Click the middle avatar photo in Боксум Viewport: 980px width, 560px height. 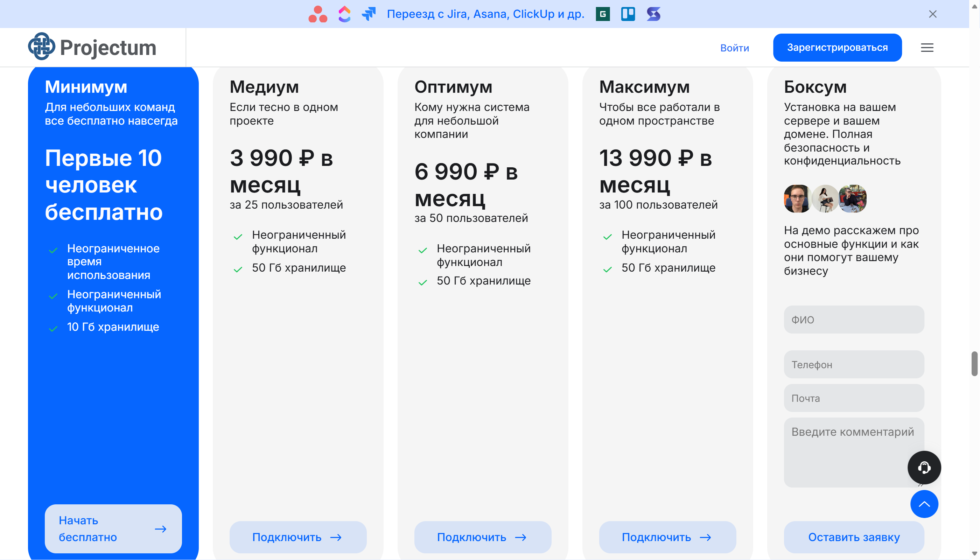(825, 198)
